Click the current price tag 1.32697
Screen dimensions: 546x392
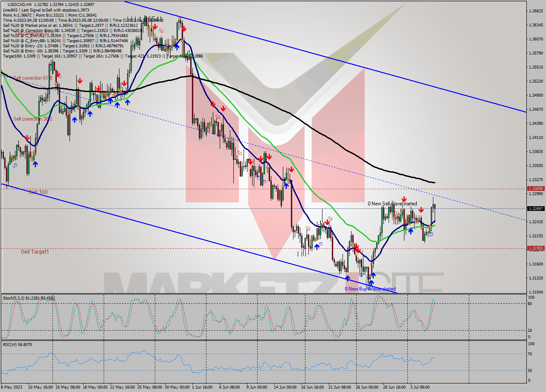point(535,208)
